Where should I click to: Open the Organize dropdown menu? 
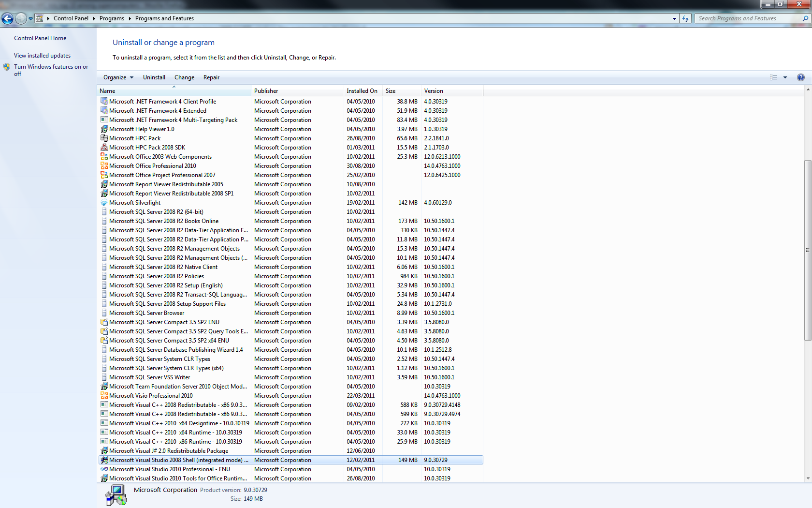coord(118,77)
